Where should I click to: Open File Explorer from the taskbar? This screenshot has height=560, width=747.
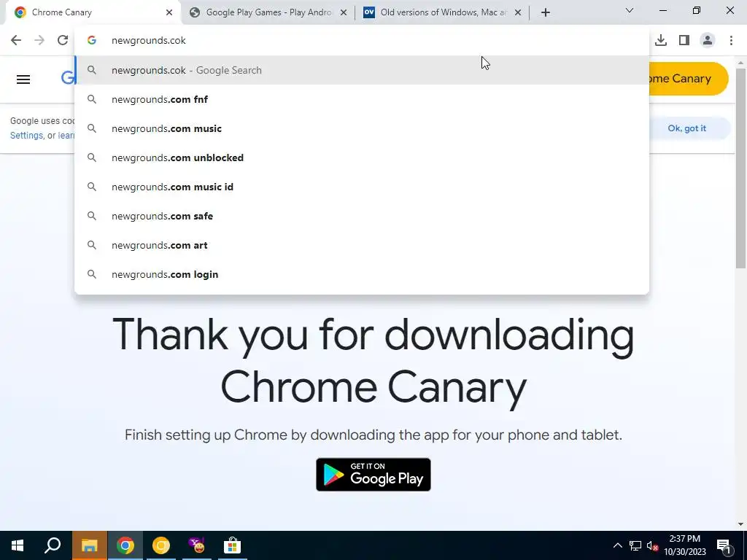[89, 545]
